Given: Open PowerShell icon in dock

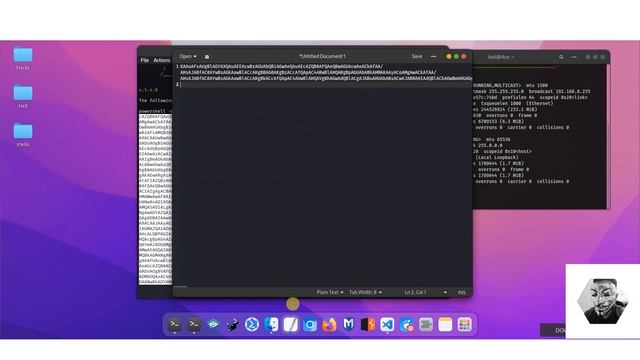Looking at the screenshot, I should pyautogui.click(x=252, y=324).
